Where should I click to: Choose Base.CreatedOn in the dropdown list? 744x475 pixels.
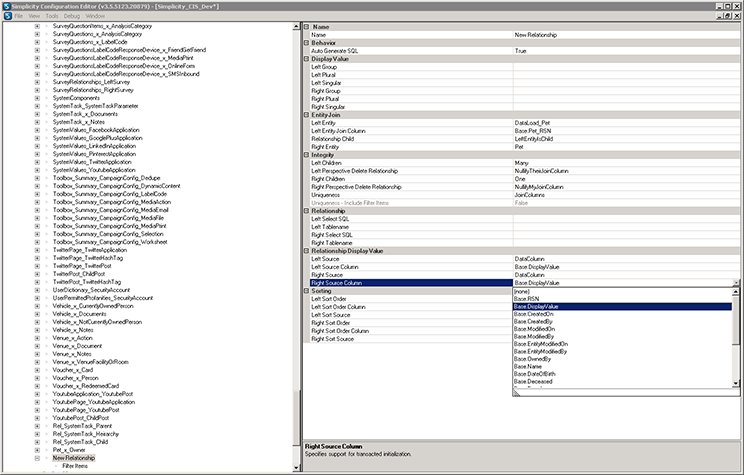[x=622, y=314]
